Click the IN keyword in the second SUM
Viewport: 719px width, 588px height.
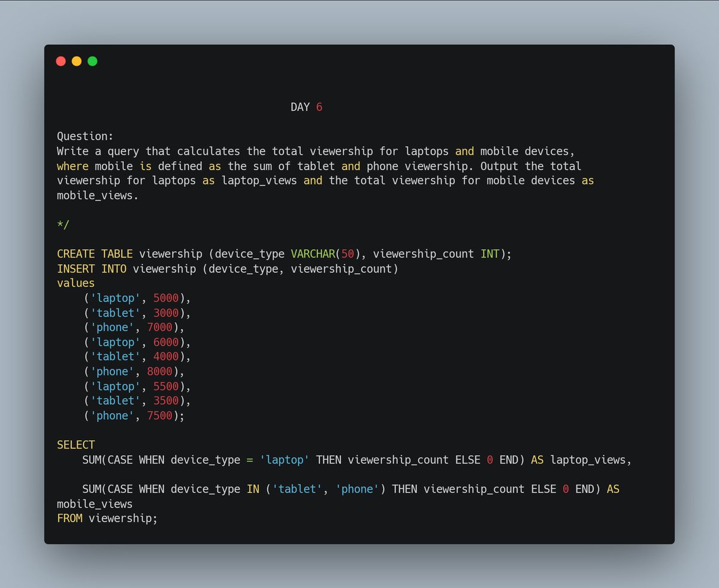click(253, 489)
